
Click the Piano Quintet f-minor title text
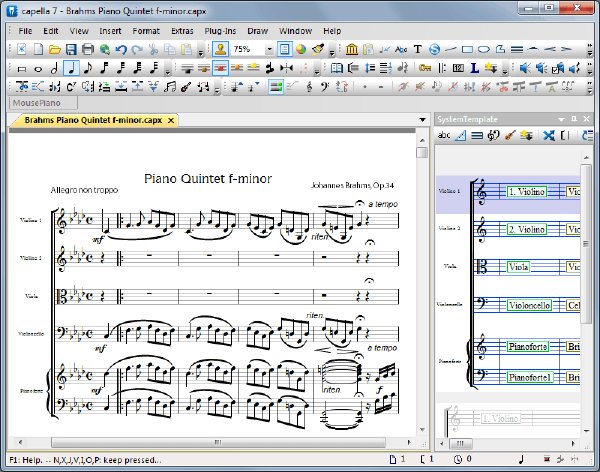point(208,178)
